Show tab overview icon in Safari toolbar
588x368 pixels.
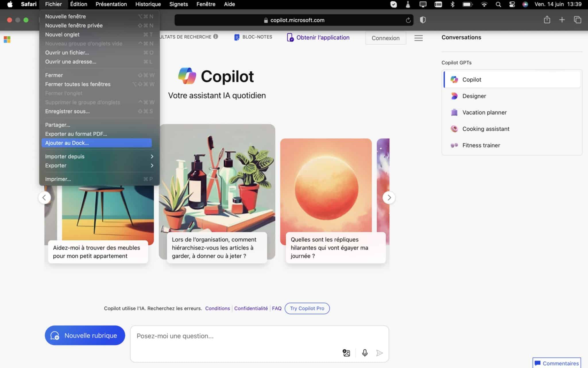(577, 20)
